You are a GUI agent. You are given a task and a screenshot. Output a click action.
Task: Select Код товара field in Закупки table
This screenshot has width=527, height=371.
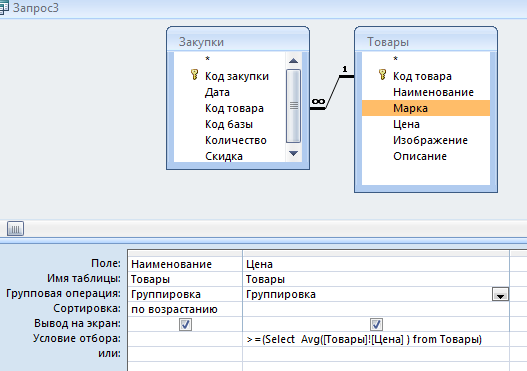pos(234,108)
